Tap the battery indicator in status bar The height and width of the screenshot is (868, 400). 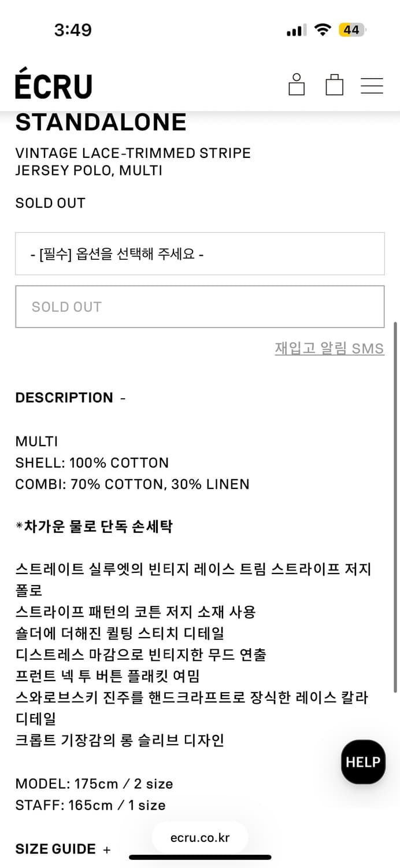352,30
